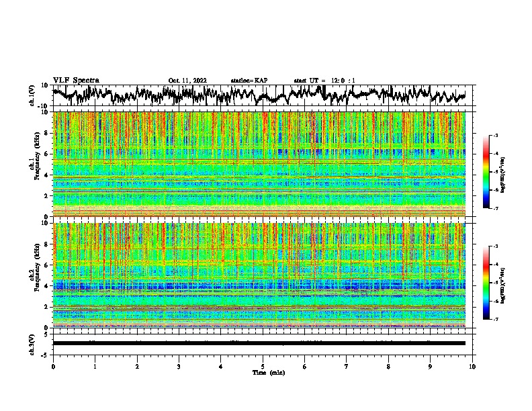
Task: Click the 'ch.3(V)' axis label
Action: tap(32, 345)
